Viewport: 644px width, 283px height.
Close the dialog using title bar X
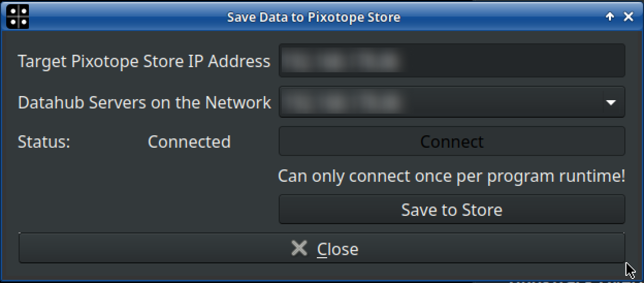tap(628, 17)
